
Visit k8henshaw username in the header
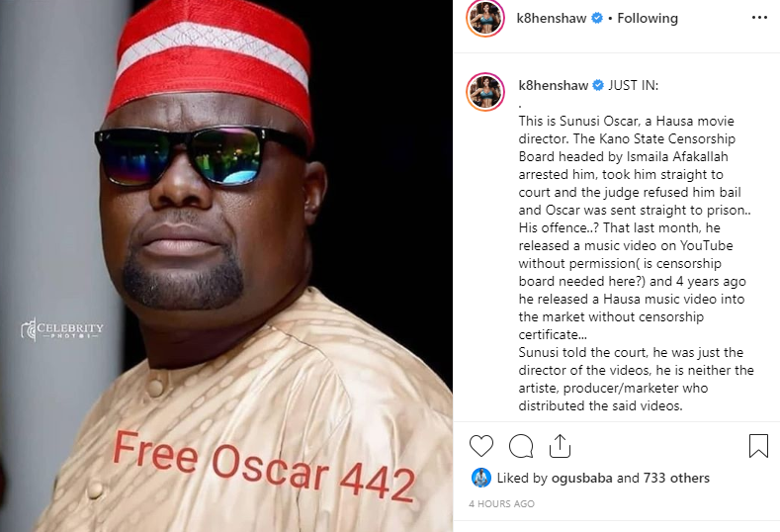click(x=552, y=19)
